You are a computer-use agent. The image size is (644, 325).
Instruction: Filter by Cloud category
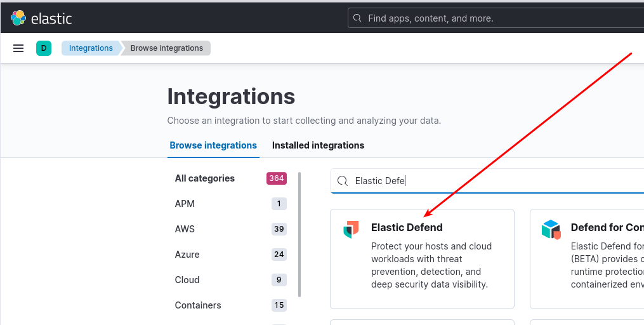(x=187, y=280)
